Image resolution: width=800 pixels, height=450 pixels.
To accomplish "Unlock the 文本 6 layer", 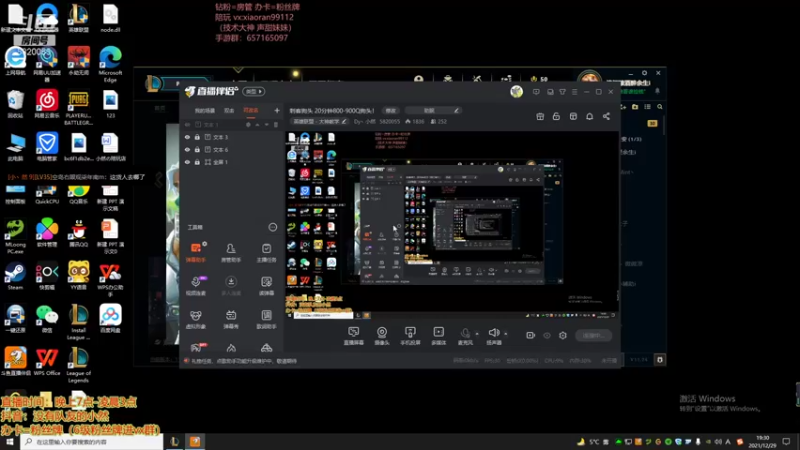I will pyautogui.click(x=197, y=149).
